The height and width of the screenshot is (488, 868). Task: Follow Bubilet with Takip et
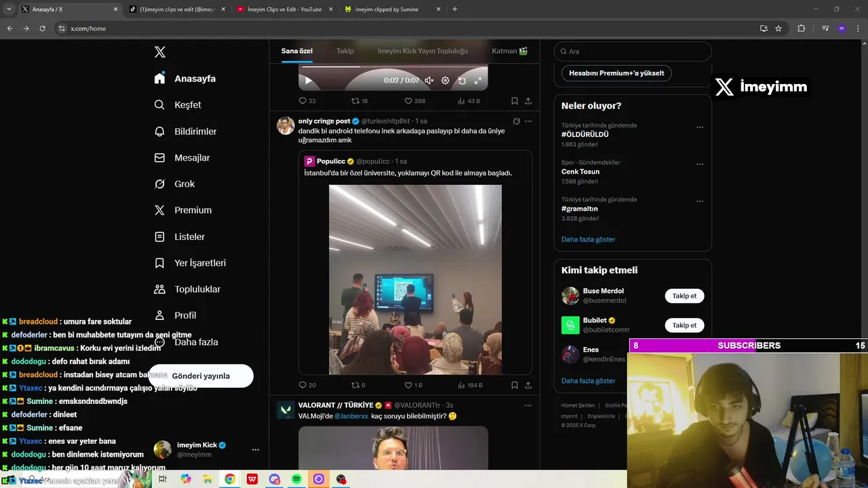click(x=684, y=325)
